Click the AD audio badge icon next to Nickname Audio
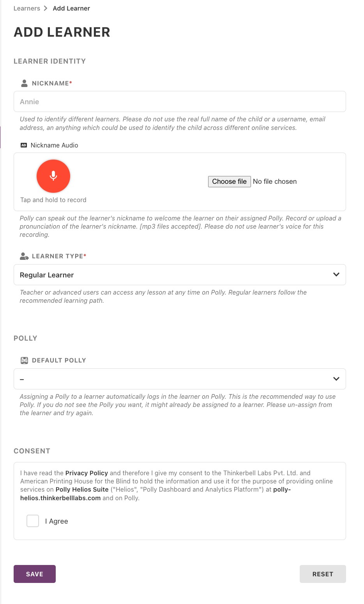This screenshot has width=364, height=604. 24,145
